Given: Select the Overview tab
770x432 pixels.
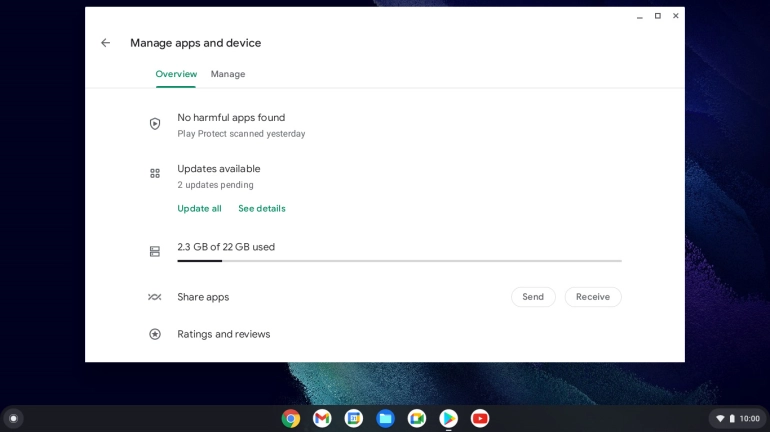Looking at the screenshot, I should pyautogui.click(x=176, y=74).
